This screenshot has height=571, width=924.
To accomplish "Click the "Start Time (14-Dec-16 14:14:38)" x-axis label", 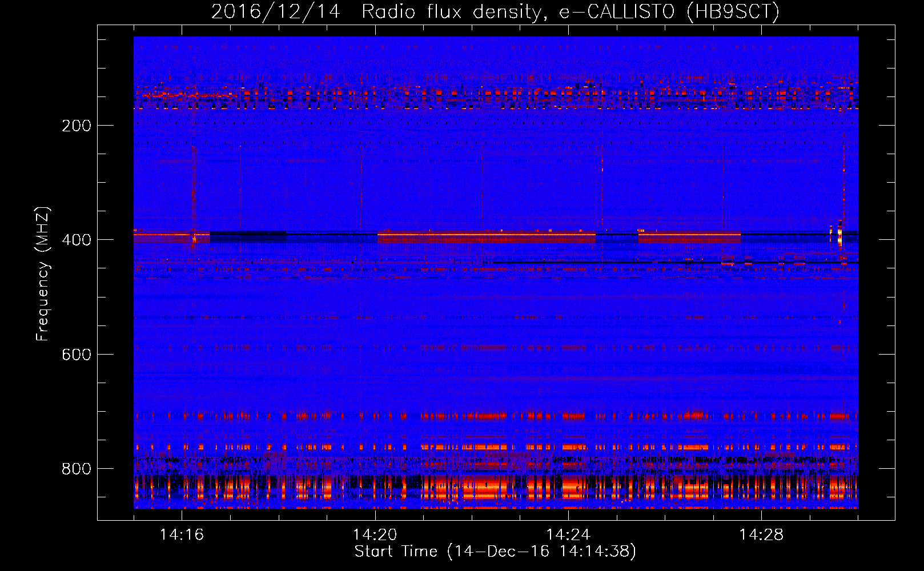I will 495,552.
